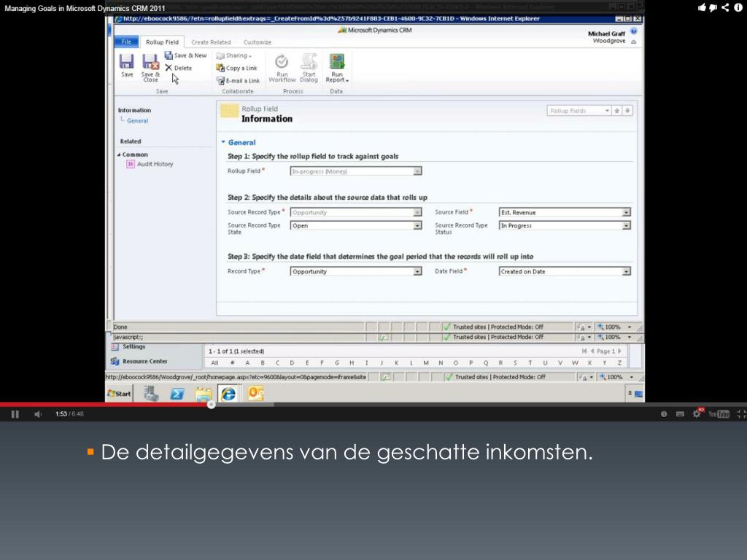747x560 pixels.
Task: Mute the video volume
Action: [38, 414]
